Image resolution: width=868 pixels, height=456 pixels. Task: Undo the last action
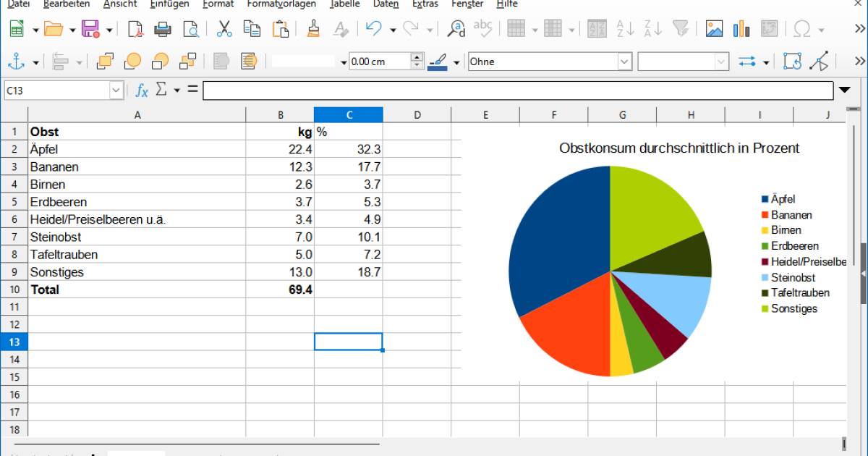pyautogui.click(x=374, y=29)
